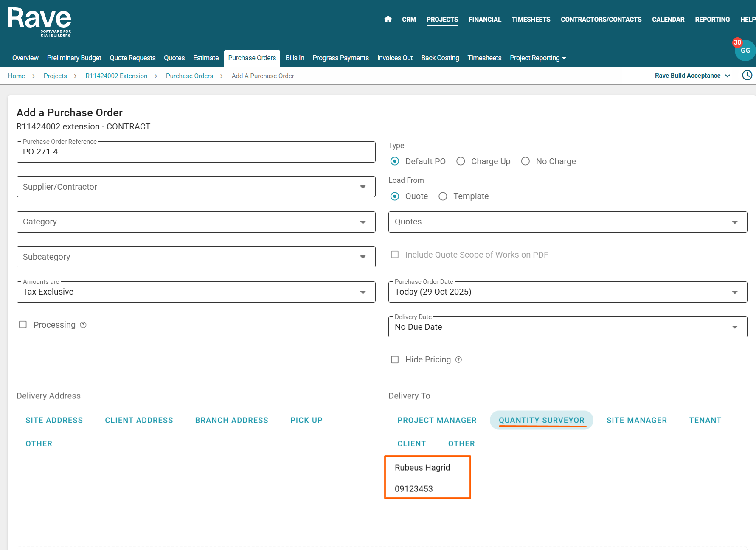
Task: Go to Projects breadcrumb link
Action: point(55,76)
